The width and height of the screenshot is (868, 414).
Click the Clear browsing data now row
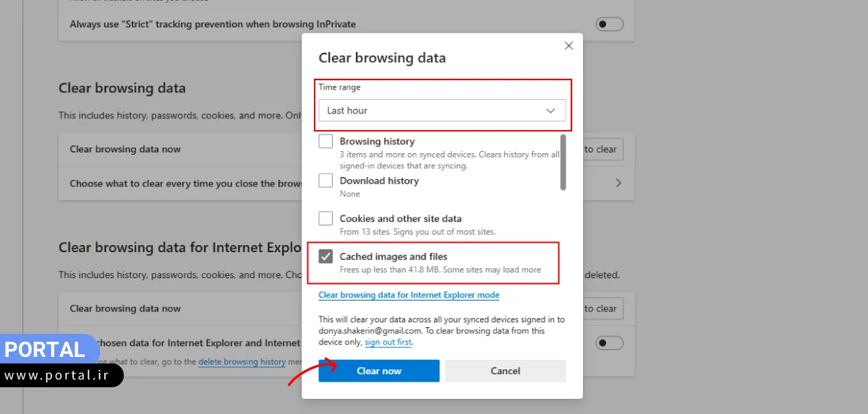coord(181,150)
